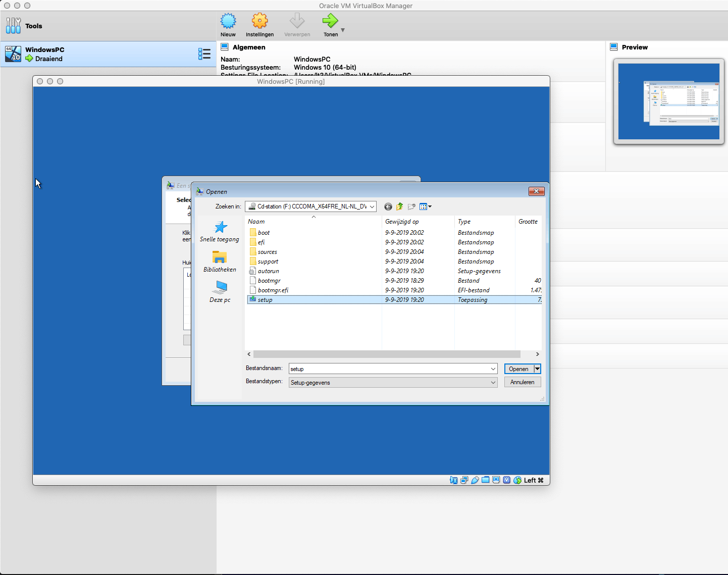This screenshot has width=728, height=575.
Task: Click the VM preview thumbnail
Action: 668,101
